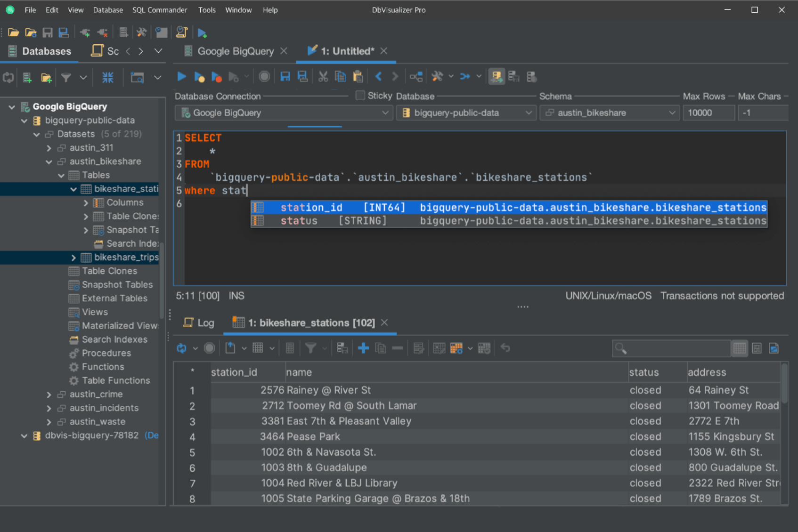
Task: Click the result grid vertical scrollbar
Action: click(x=784, y=384)
